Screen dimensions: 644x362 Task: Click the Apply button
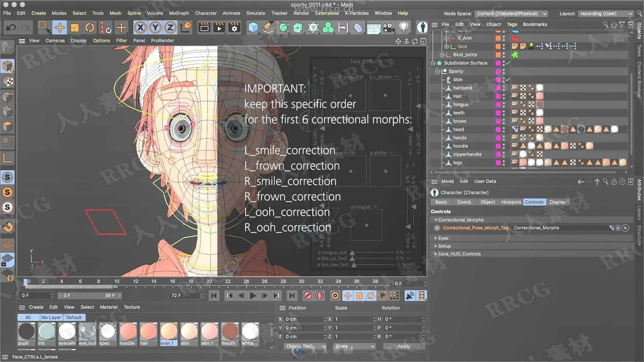click(x=404, y=346)
